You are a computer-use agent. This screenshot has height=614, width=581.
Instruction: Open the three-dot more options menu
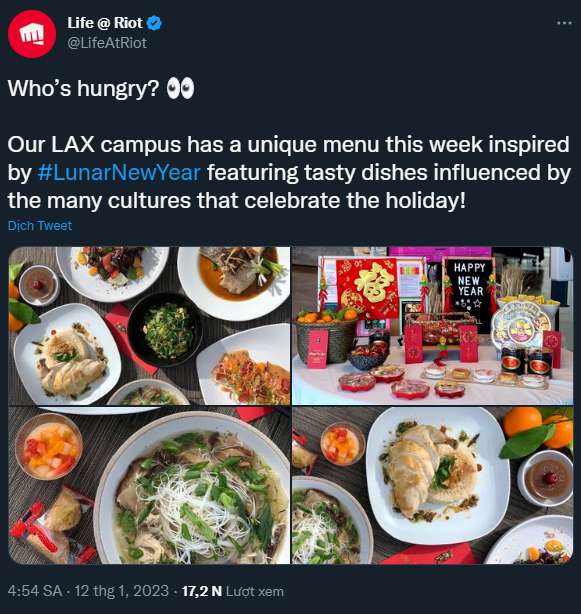564,23
